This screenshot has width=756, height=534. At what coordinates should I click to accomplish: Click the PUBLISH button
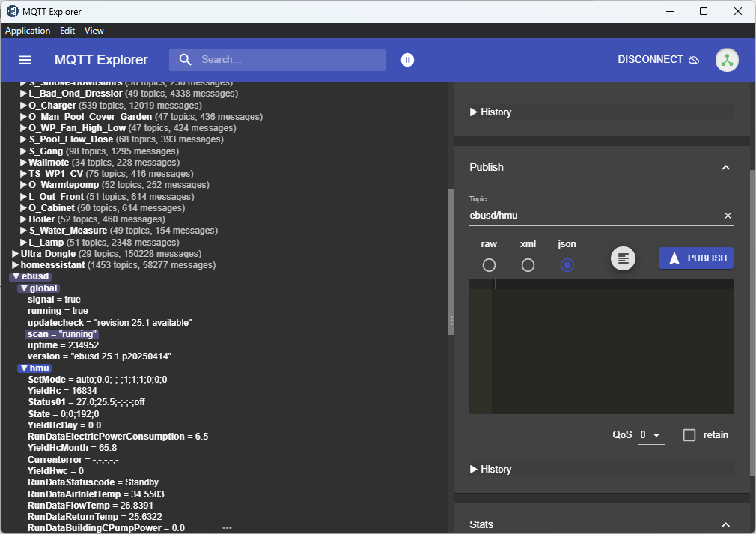point(696,258)
